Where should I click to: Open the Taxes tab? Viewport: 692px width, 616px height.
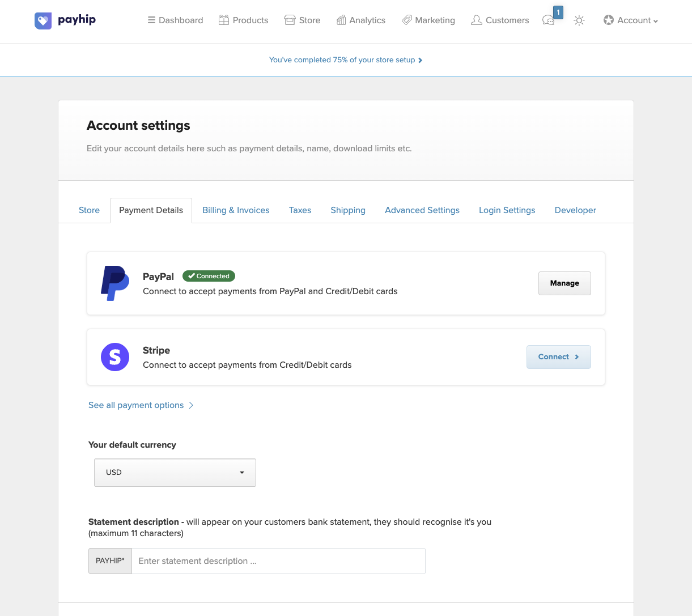coord(300,210)
